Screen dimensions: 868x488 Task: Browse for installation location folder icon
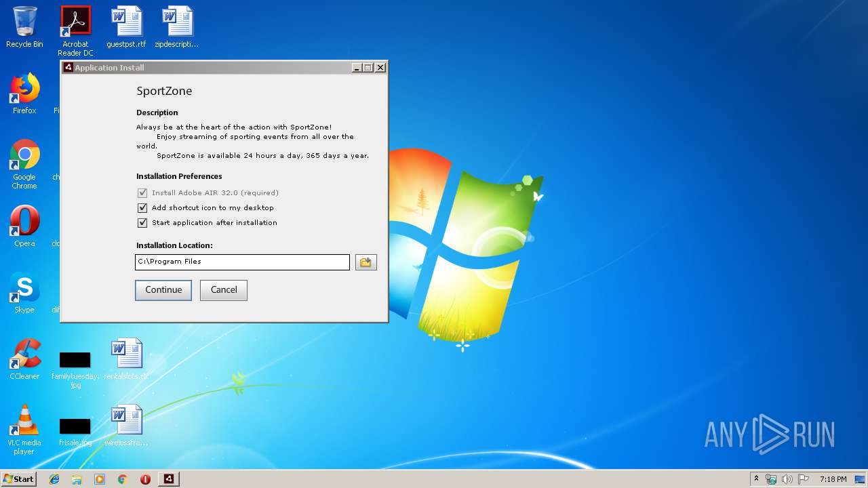point(366,262)
